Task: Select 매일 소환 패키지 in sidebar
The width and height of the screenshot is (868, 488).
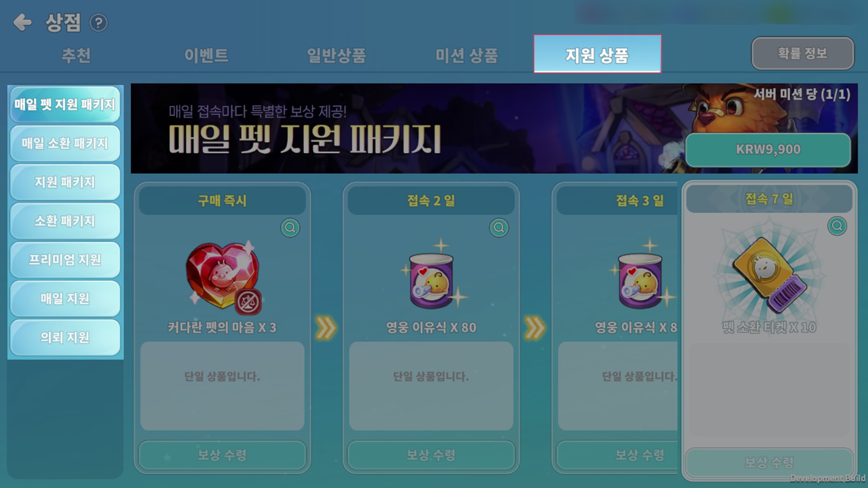Action: tap(65, 143)
